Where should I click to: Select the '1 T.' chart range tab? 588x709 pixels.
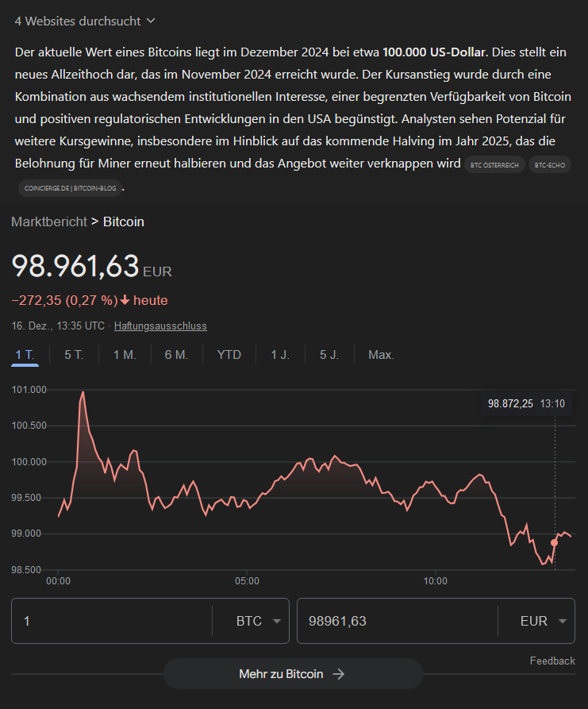tap(25, 354)
